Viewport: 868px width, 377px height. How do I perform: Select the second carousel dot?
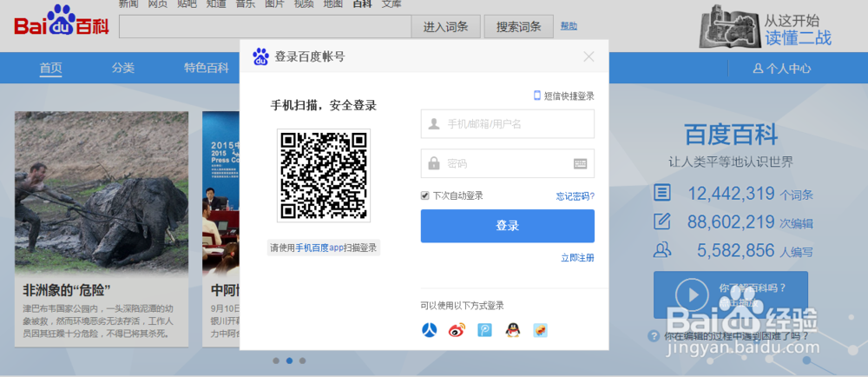[289, 361]
